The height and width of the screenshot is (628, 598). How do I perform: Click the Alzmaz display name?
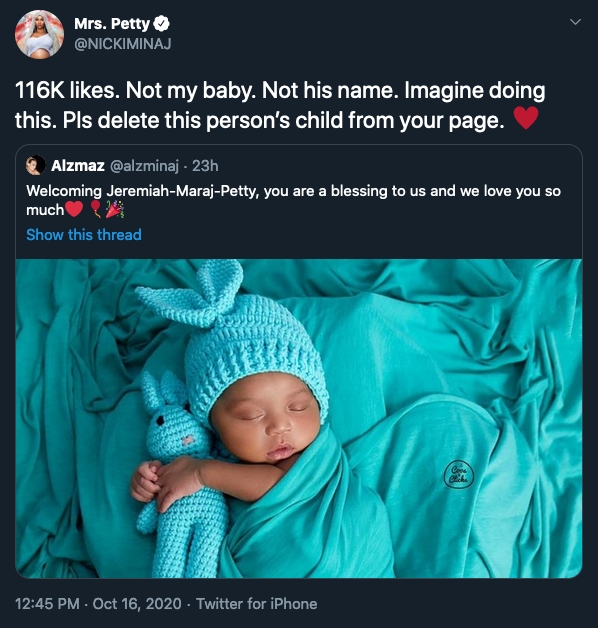click(78, 166)
